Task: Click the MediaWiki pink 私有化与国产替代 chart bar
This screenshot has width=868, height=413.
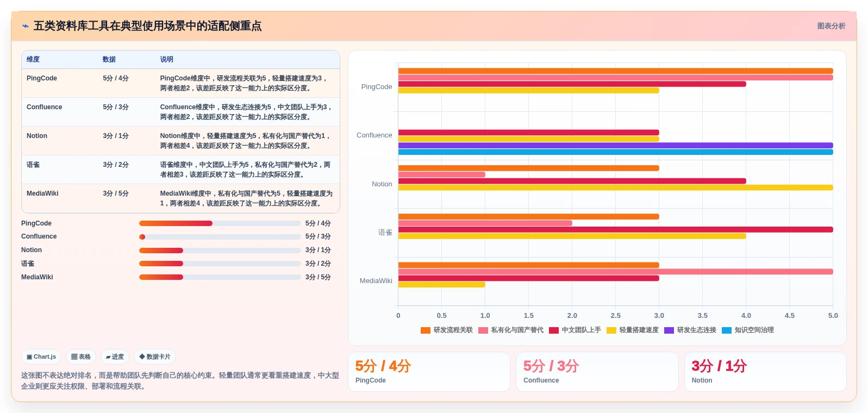Action: point(615,272)
